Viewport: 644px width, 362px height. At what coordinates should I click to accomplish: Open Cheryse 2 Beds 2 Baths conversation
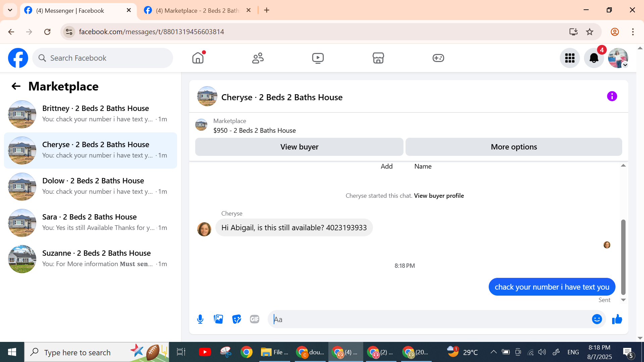(91, 150)
